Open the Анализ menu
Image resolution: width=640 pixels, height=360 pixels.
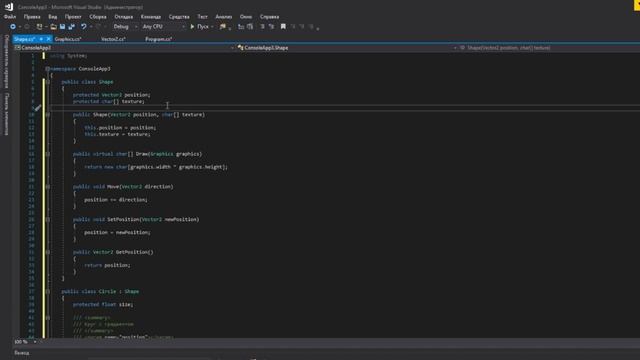click(x=224, y=17)
